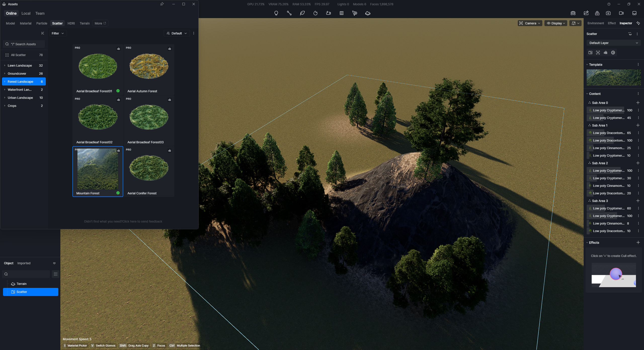This screenshot has width=644, height=350.
Task: Switch to the HDRI asset tab
Action: coord(71,23)
